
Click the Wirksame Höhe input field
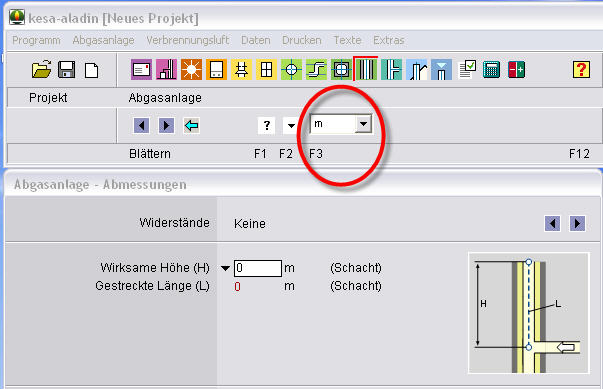click(x=258, y=268)
